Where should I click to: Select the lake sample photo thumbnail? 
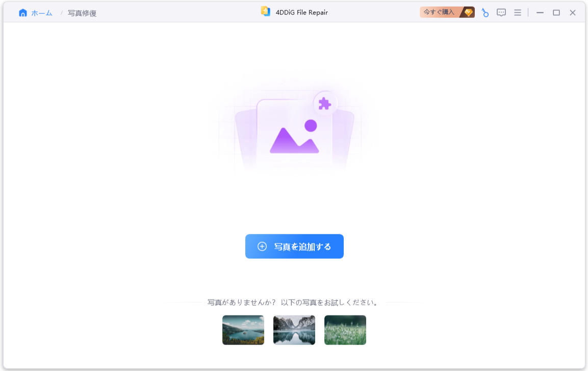(243, 330)
